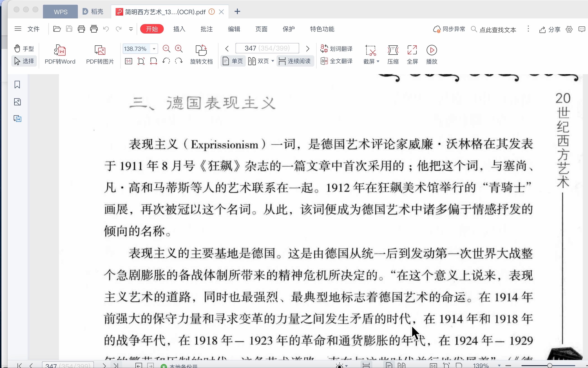Activate the selection tool (选择)
Viewport: 588px width, 368px height.
pos(24,61)
